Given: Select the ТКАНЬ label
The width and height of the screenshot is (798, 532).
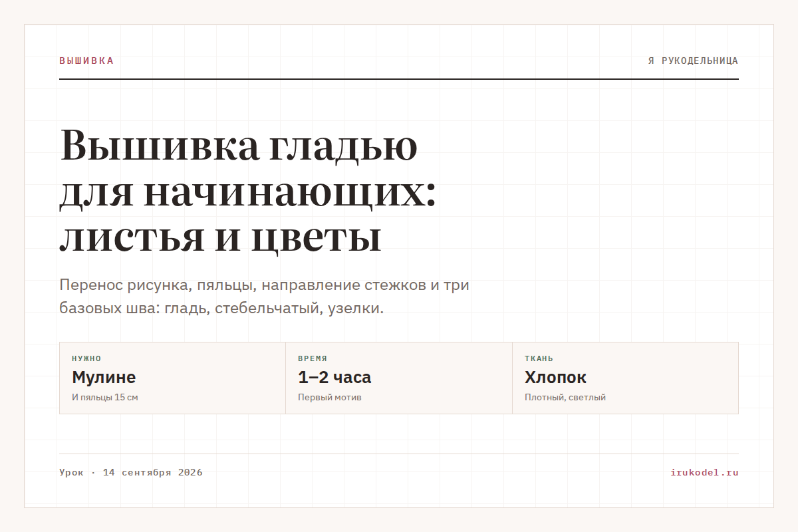Looking at the screenshot, I should 539,358.
